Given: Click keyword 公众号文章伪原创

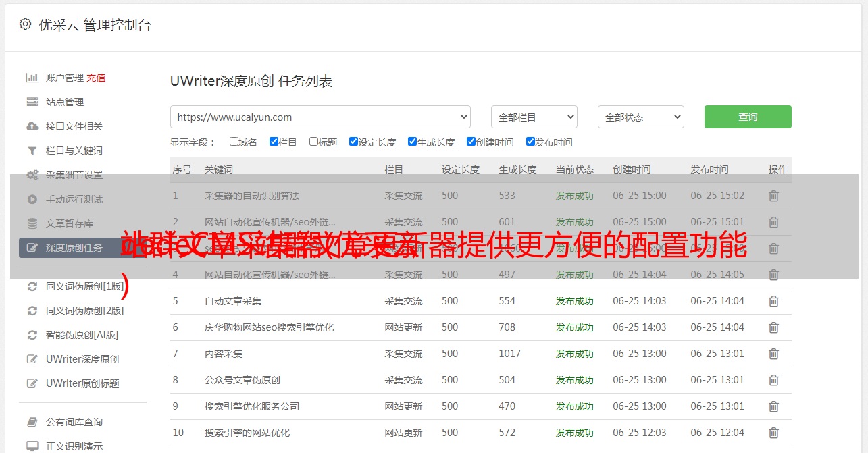Looking at the screenshot, I should [x=242, y=380].
